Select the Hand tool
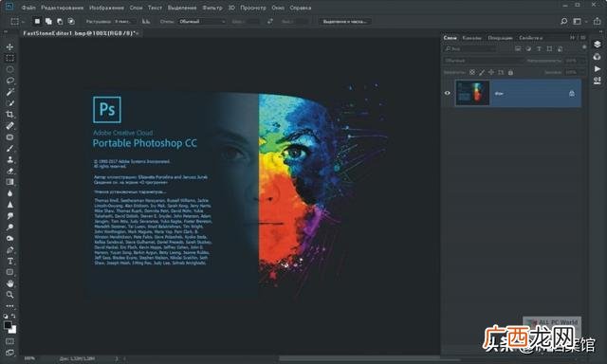This screenshot has width=607, height=364. point(10,283)
